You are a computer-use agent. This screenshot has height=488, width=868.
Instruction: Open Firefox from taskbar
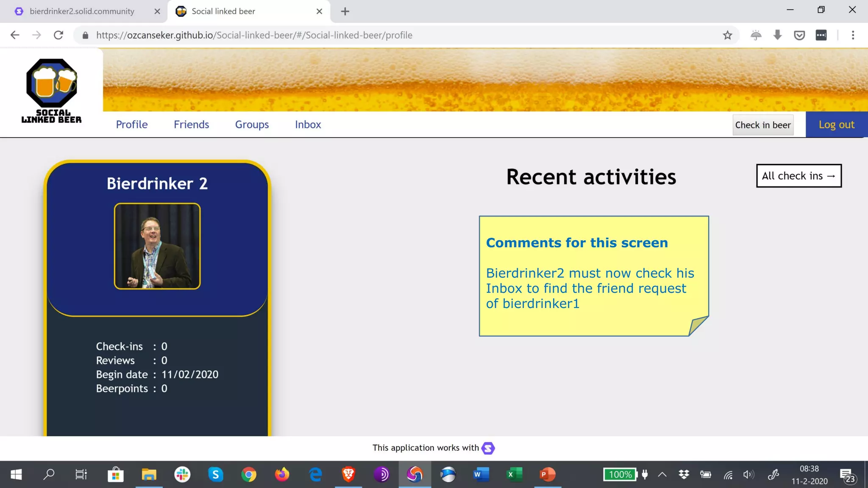[x=282, y=474]
